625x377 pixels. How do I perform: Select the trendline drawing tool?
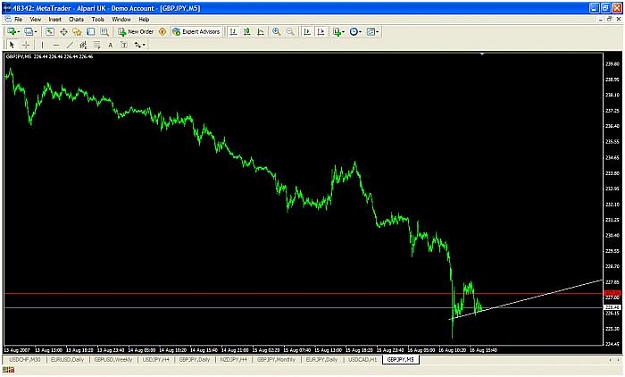[70, 45]
